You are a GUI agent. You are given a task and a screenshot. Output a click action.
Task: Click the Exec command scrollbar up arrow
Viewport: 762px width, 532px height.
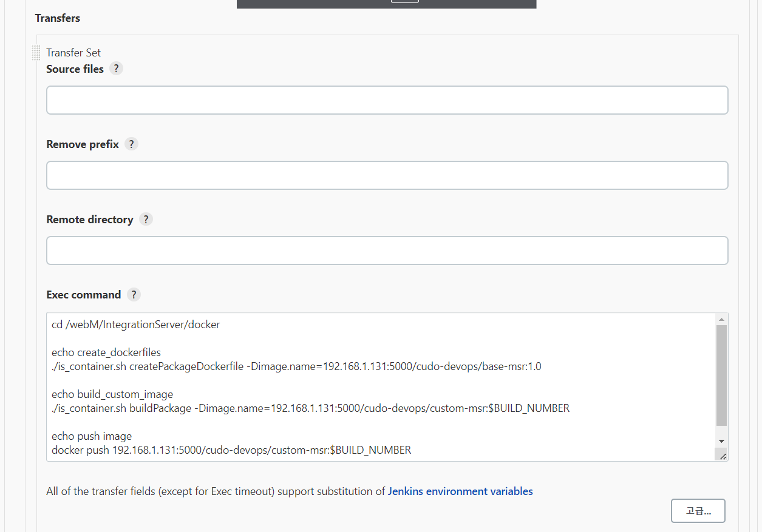pos(721,319)
